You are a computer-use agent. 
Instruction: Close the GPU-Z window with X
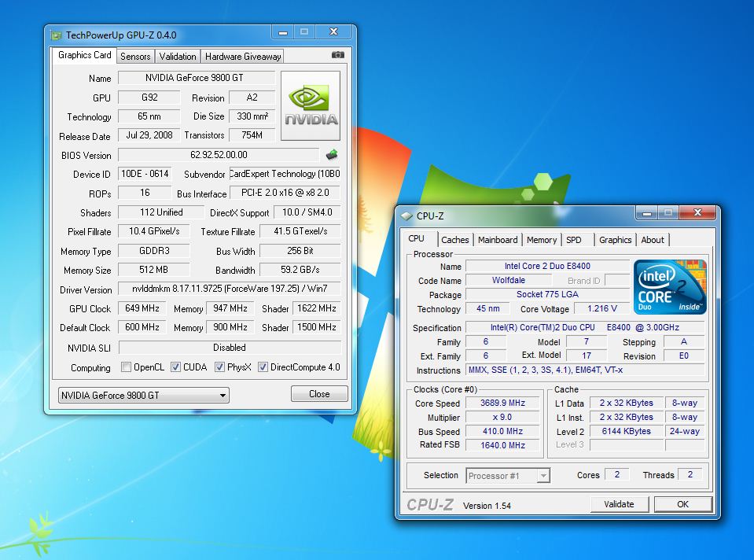click(x=333, y=31)
